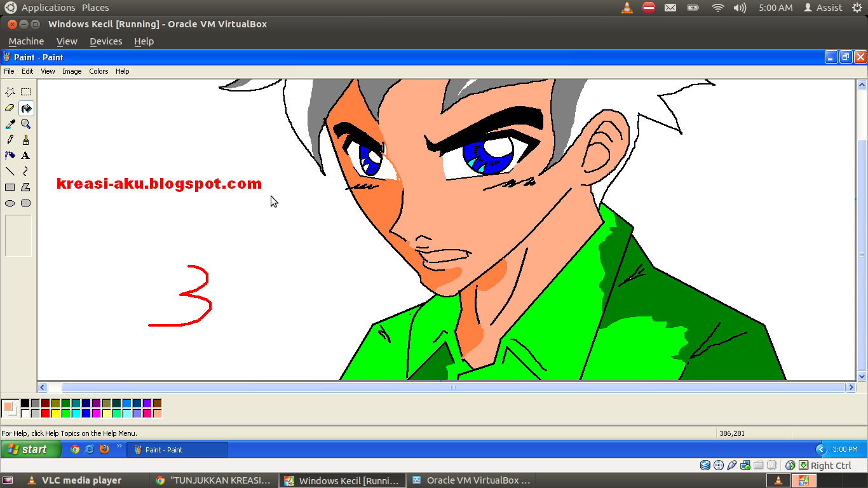Switch to TUNJUKKAN KREASI Chrome window

click(215, 480)
